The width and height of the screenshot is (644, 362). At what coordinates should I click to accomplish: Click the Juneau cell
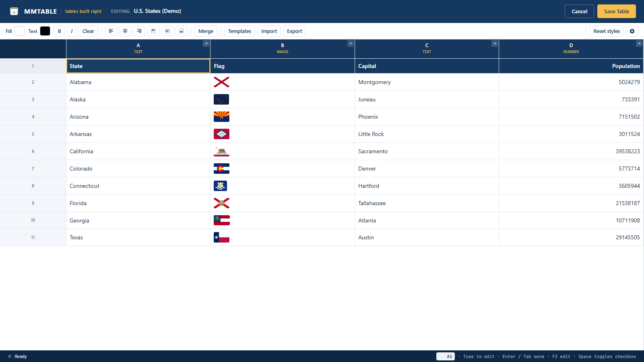click(x=427, y=99)
